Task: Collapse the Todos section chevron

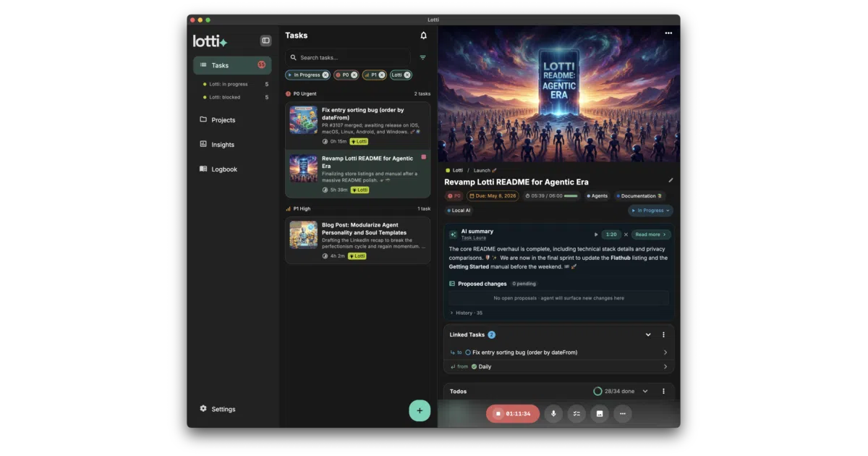Action: point(645,392)
